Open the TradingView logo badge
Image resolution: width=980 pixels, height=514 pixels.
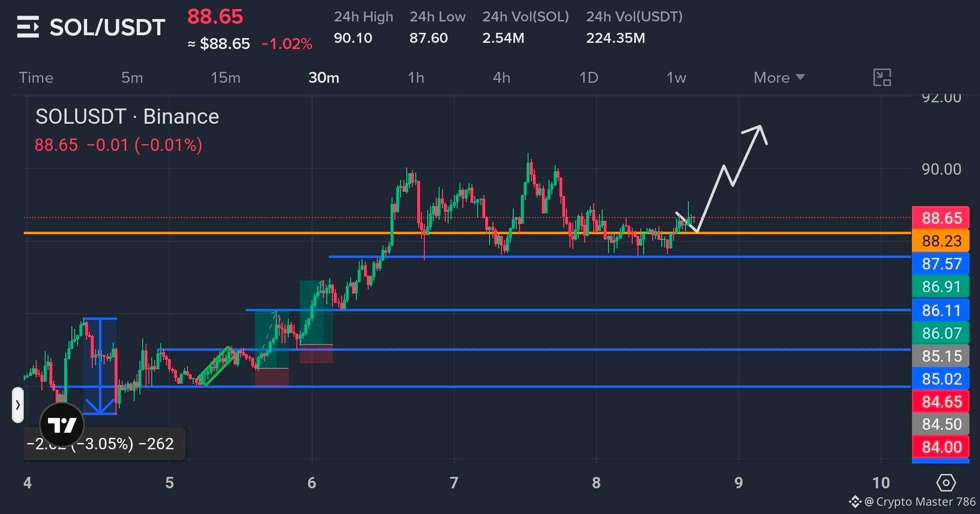pos(62,425)
